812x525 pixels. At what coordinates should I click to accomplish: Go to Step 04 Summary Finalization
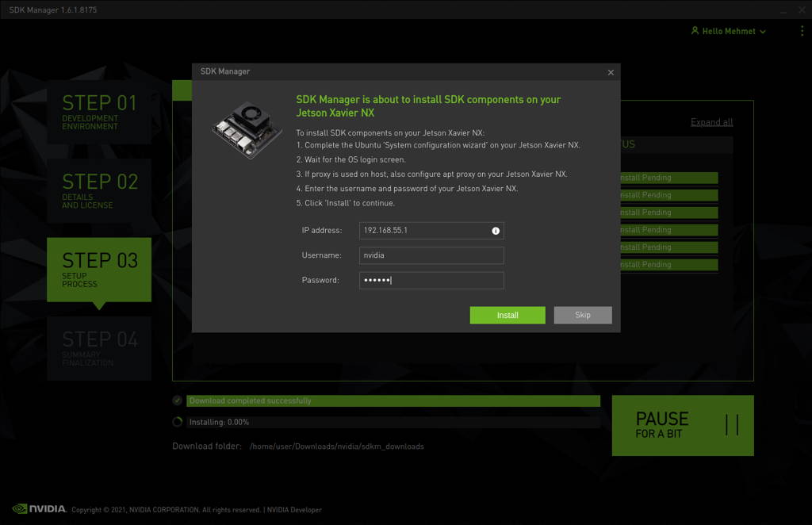pos(99,348)
